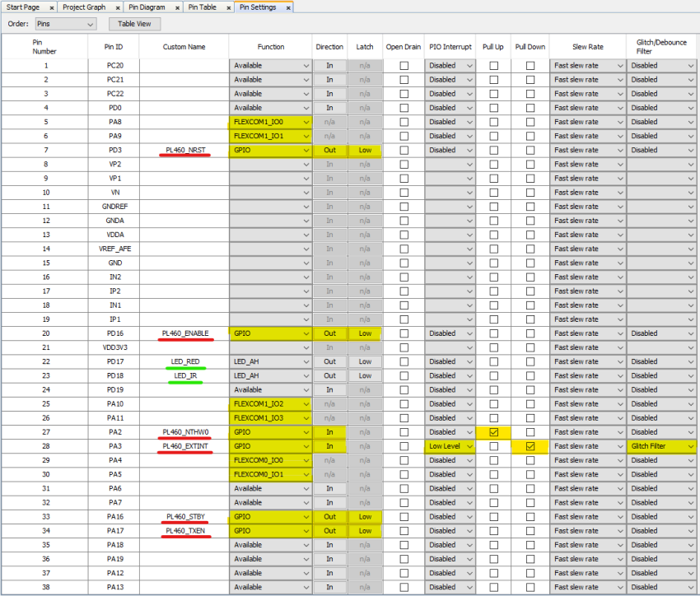Viewport: 700px width, 596px height.
Task: Toggle Latch Low button for PA17
Action: coord(365,531)
